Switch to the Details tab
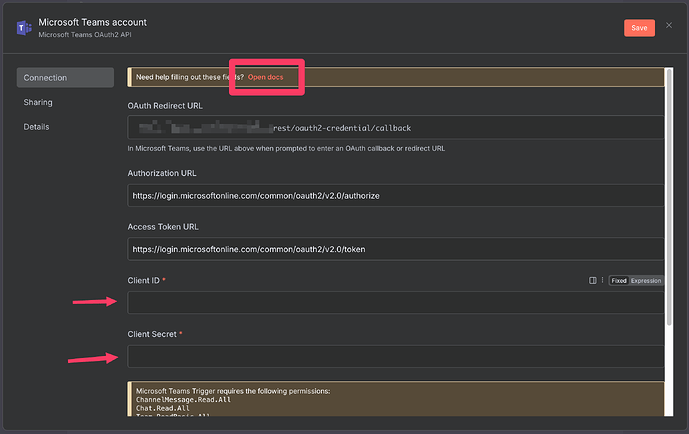The height and width of the screenshot is (434, 689). pyautogui.click(x=36, y=127)
